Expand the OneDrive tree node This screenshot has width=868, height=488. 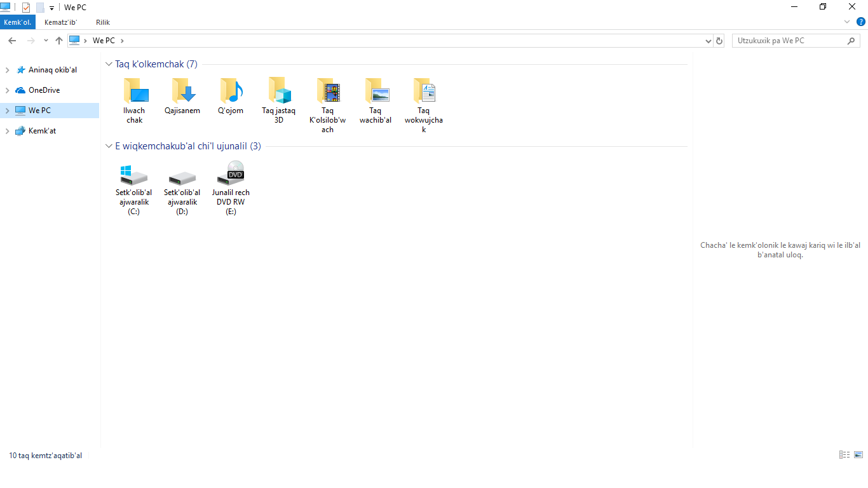[x=8, y=90]
